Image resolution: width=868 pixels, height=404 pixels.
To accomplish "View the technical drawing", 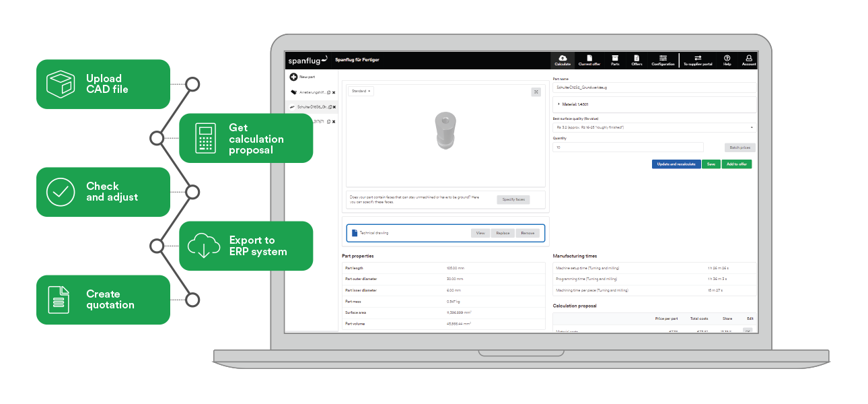I will coord(480,233).
